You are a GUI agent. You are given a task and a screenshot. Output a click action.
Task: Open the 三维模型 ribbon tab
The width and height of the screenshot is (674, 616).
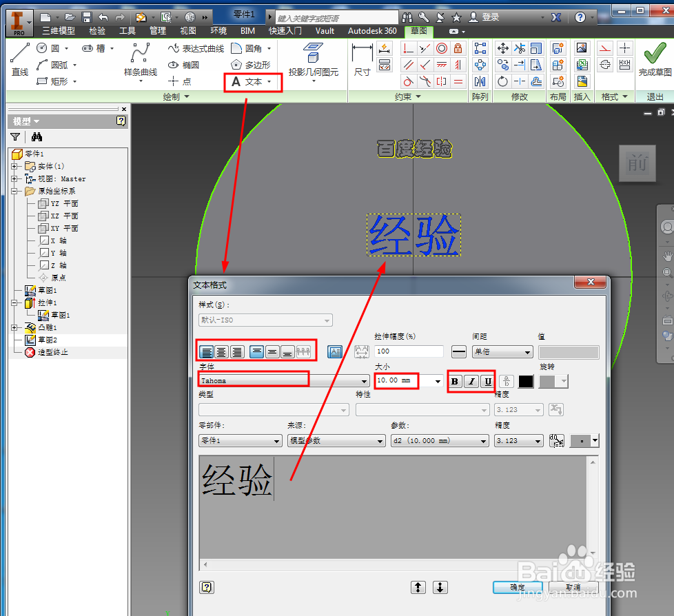[x=59, y=31]
